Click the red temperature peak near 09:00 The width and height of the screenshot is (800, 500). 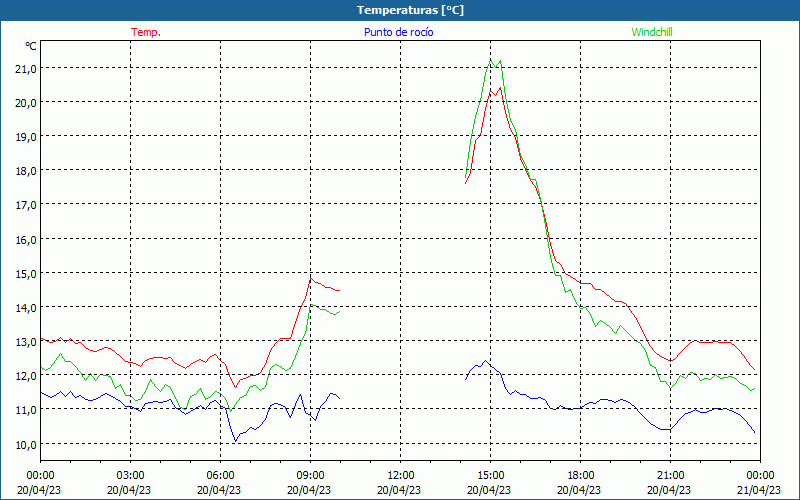tap(311, 278)
